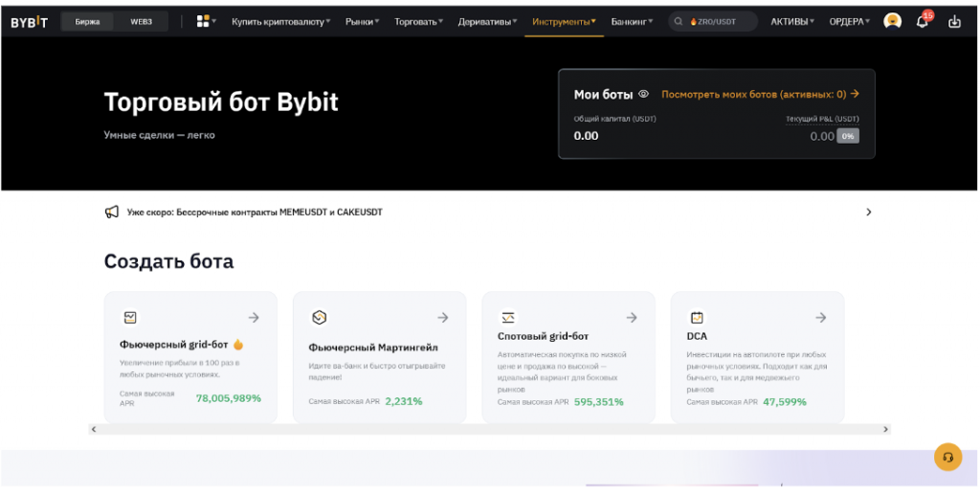
Task: Switch to the Биржа mode
Action: 87,21
